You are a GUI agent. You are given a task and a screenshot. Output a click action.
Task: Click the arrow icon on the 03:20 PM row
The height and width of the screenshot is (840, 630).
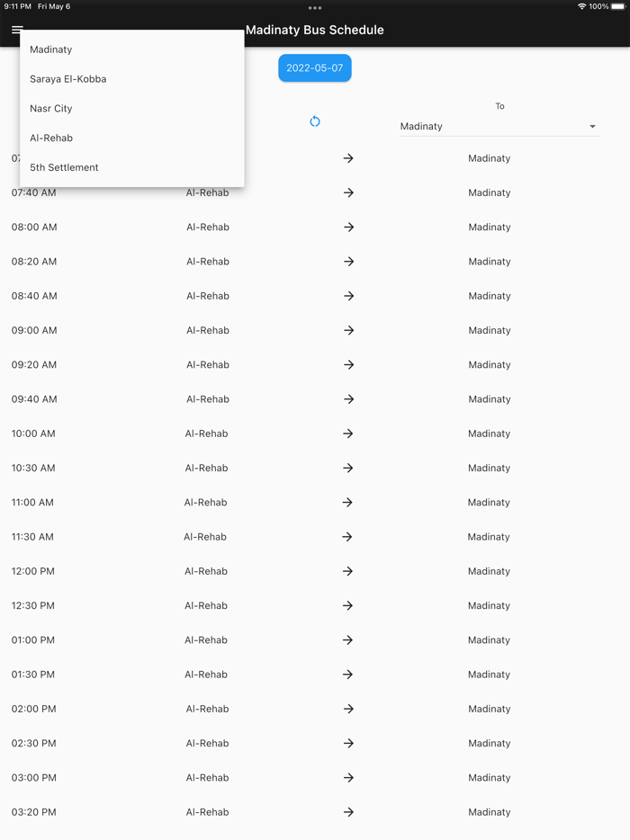click(348, 811)
